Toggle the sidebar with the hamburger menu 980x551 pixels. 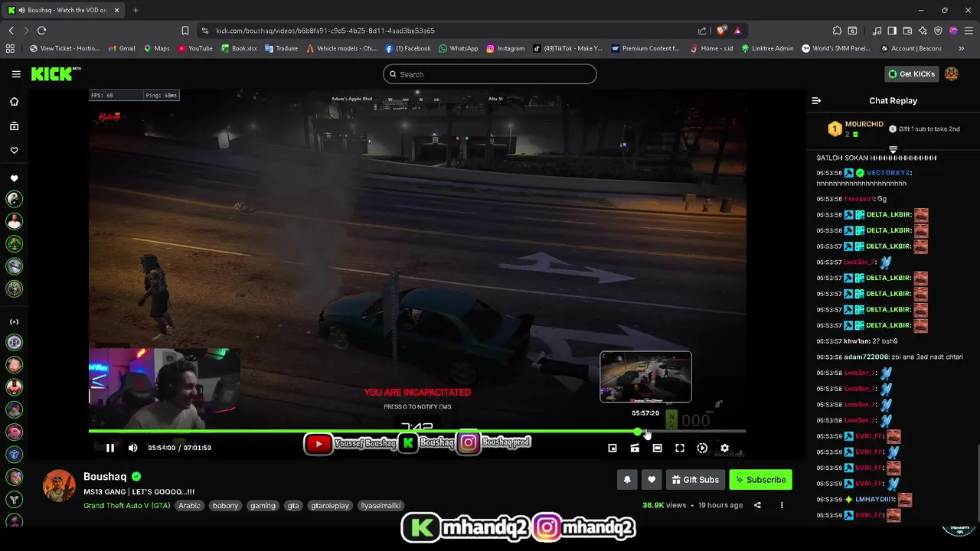coord(16,73)
